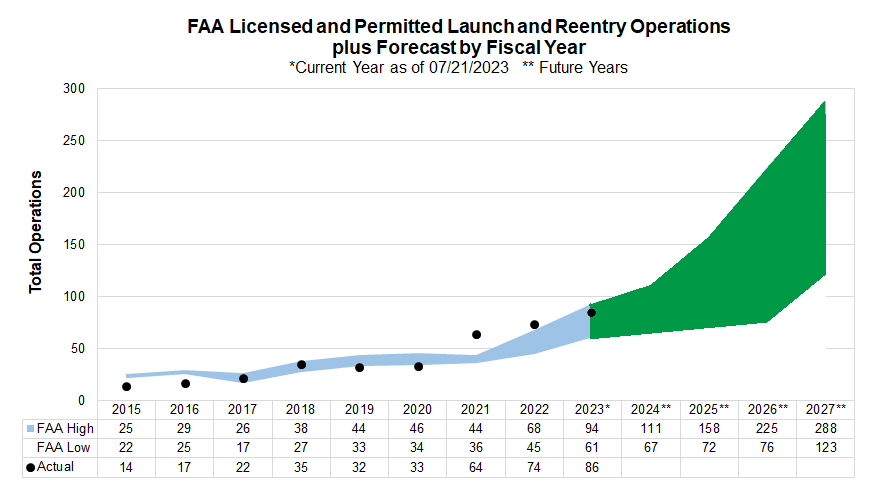Image resolution: width=892 pixels, height=490 pixels.
Task: Click the '2015' year column header
Action: point(126,410)
